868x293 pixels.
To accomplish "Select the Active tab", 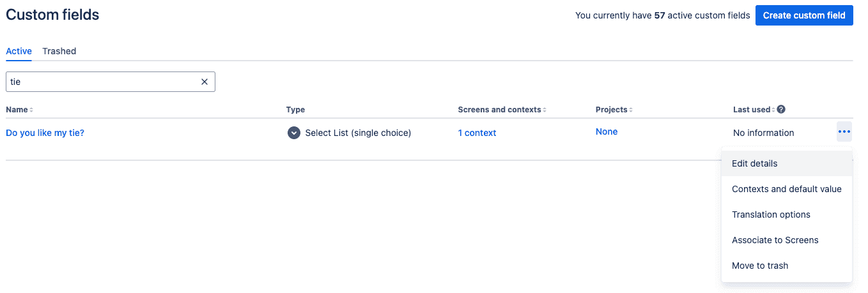I will [19, 51].
